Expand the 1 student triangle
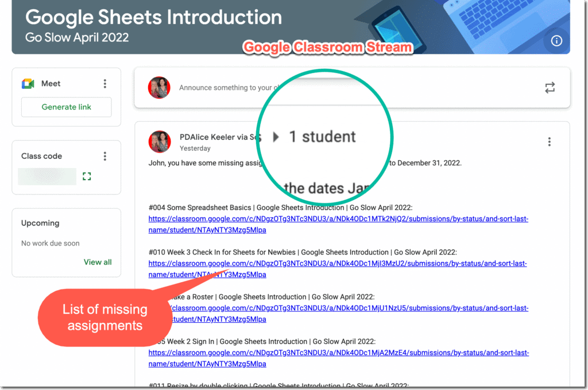 (276, 136)
